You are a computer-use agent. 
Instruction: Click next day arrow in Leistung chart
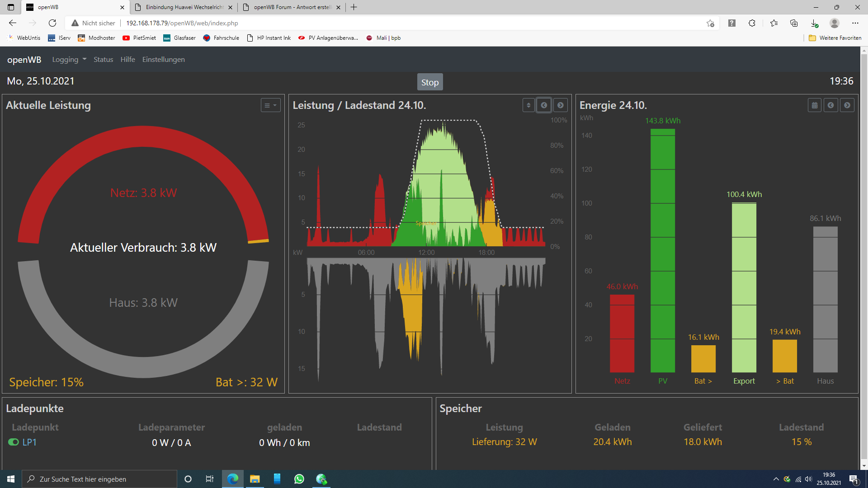point(561,105)
